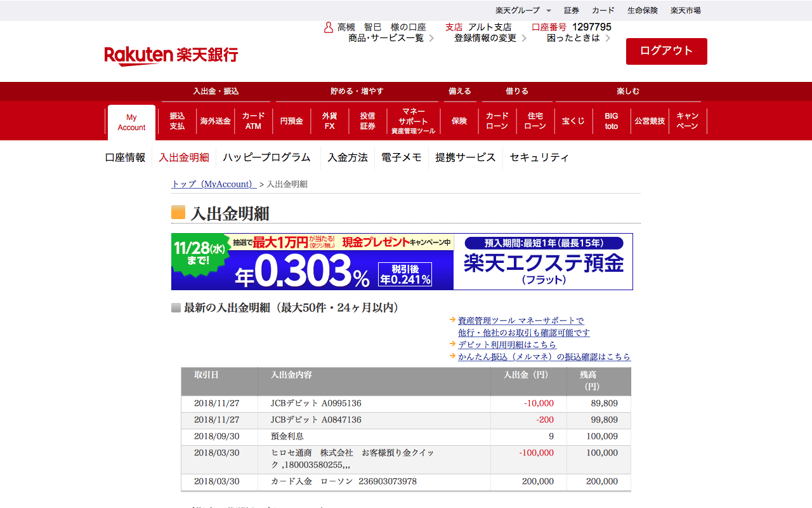
Task: Open the カード ATM menu item
Action: (253, 121)
